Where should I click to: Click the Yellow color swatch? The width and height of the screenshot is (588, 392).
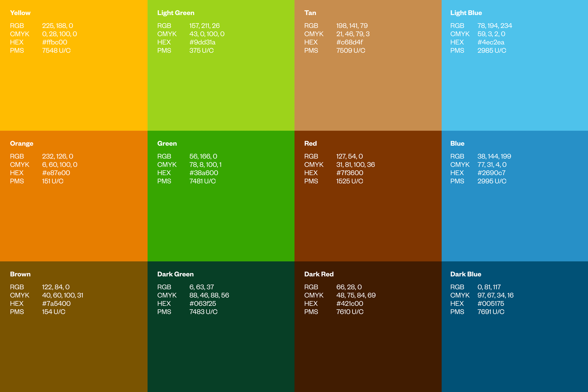(x=73, y=88)
